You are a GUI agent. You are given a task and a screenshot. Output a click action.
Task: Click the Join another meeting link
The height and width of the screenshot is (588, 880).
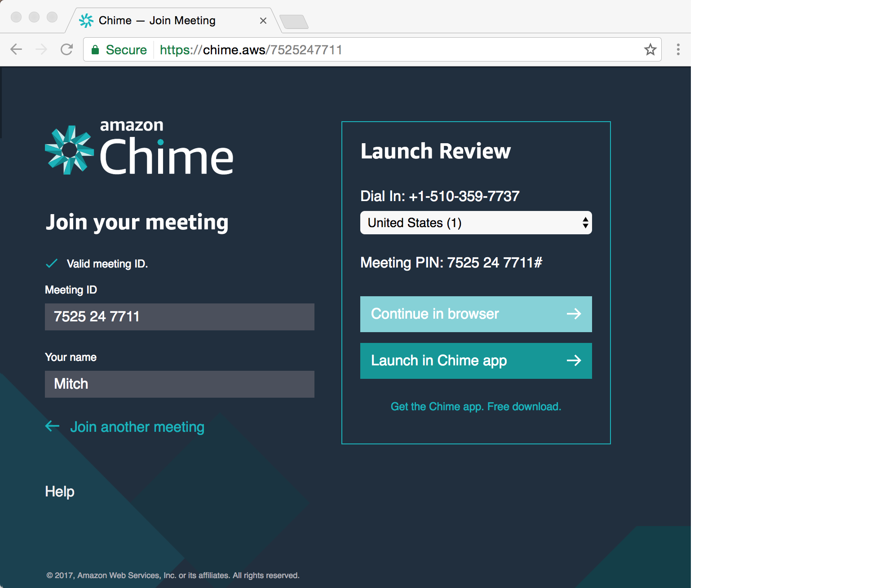point(137,427)
